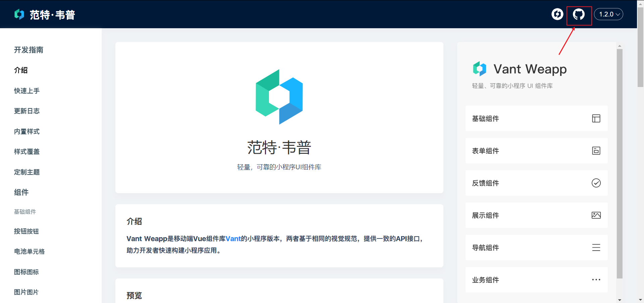644x303 pixels.
Task: Click the lightning icon in the header
Action: (557, 14)
